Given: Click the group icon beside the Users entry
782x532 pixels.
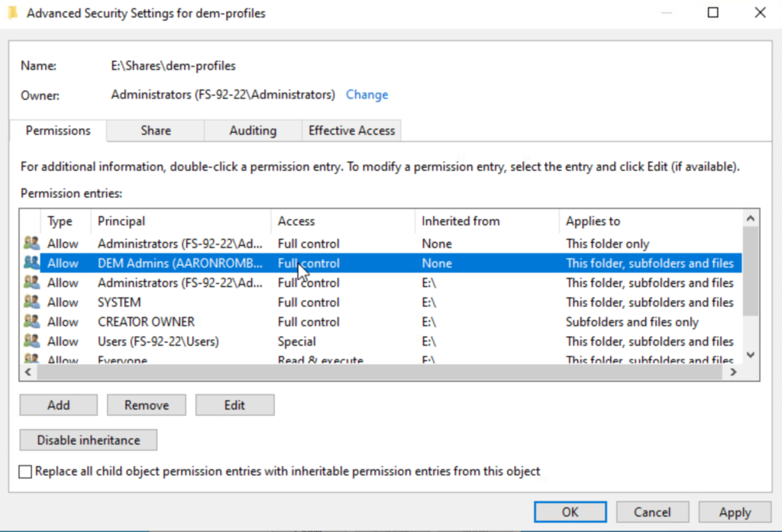Looking at the screenshot, I should pyautogui.click(x=31, y=341).
